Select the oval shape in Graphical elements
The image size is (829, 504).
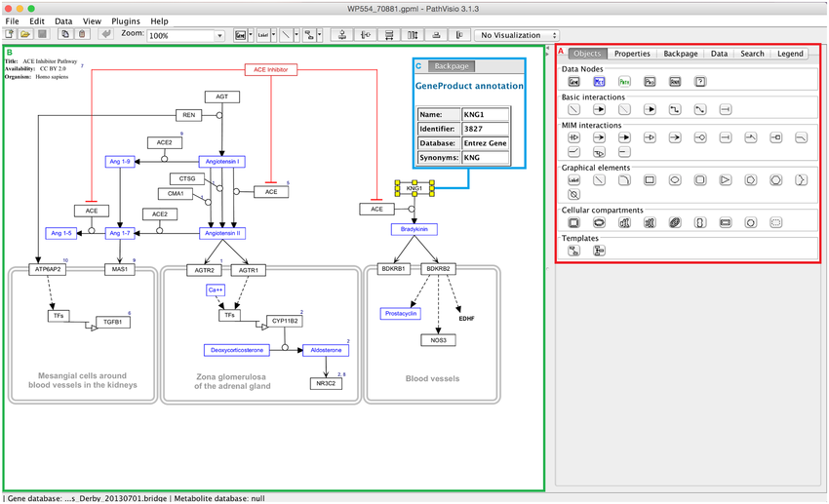pos(675,180)
